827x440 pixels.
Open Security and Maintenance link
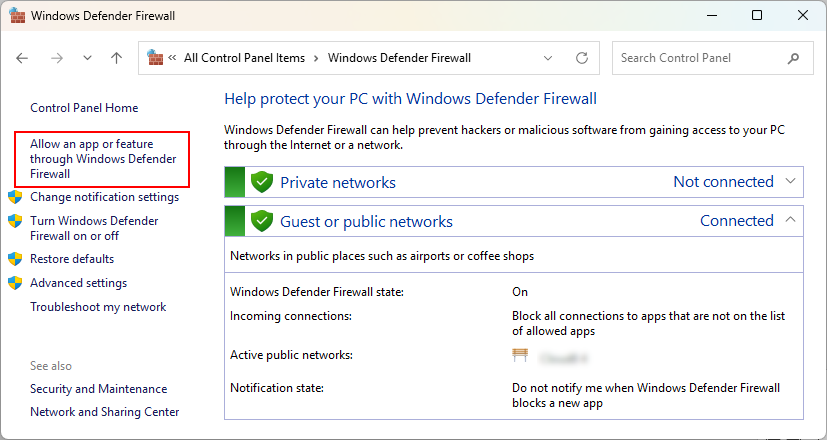tap(99, 389)
